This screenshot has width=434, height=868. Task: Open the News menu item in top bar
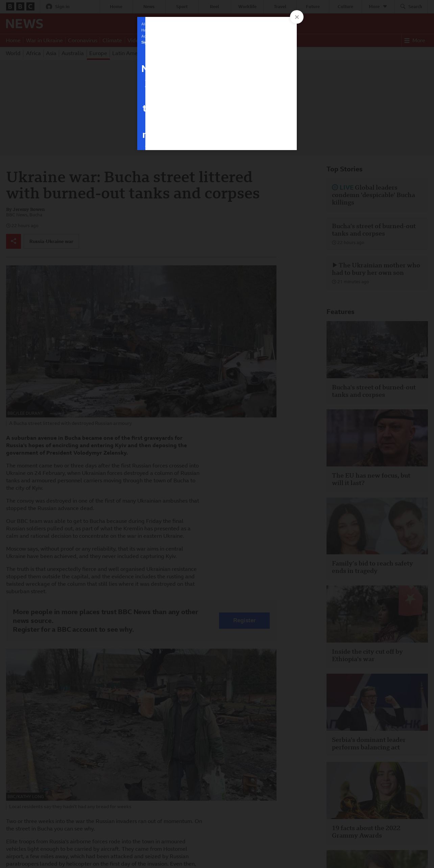[x=149, y=6]
